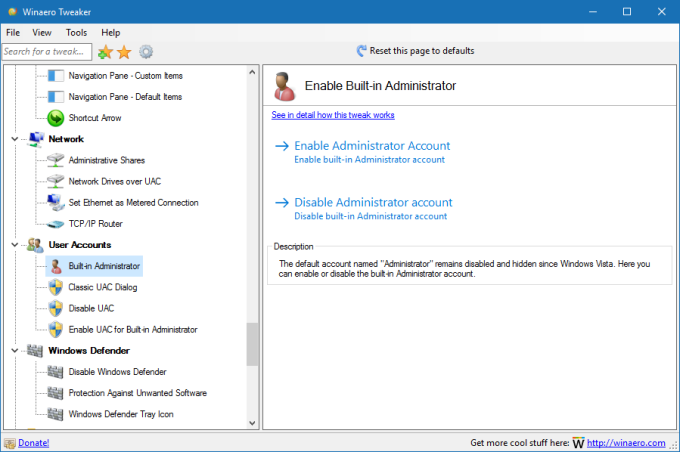Click the Network category computer icon
This screenshot has width=680, height=452.
[36, 139]
